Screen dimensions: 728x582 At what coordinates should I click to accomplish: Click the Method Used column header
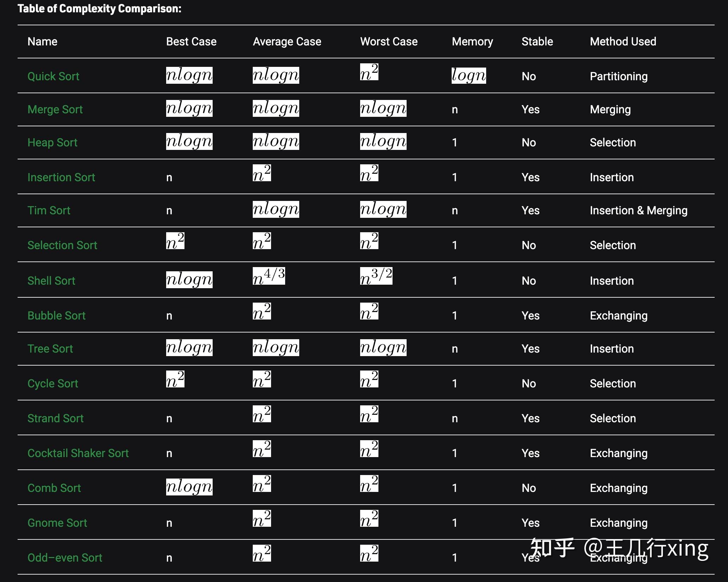623,42
